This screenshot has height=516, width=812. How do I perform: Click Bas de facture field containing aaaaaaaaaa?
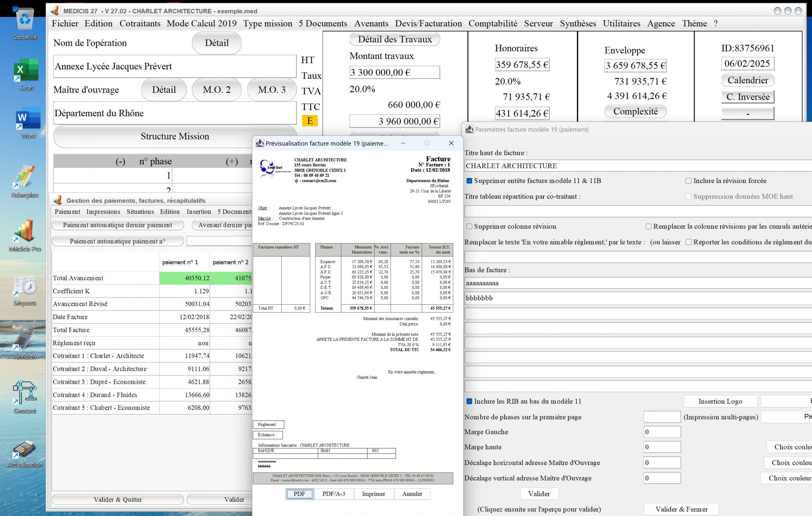click(x=638, y=283)
